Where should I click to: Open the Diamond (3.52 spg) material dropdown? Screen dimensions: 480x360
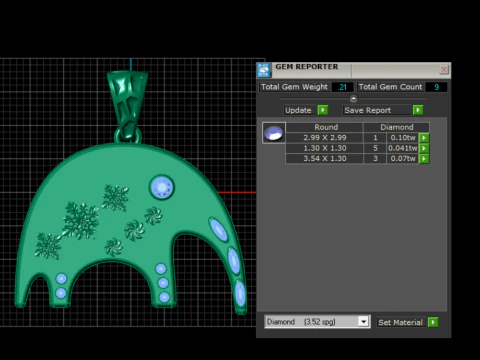(x=317, y=322)
